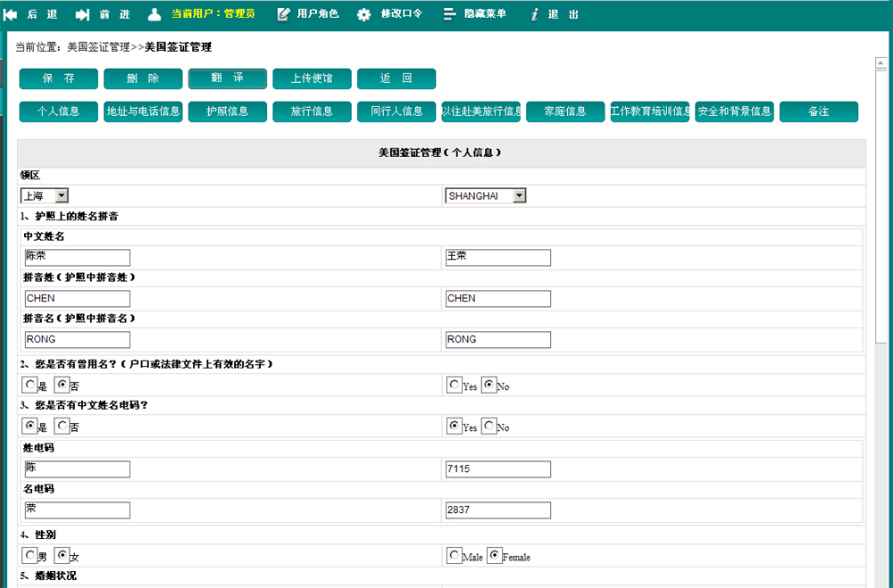Go to the 旅行信息 tab
893x588 pixels.
(x=312, y=112)
